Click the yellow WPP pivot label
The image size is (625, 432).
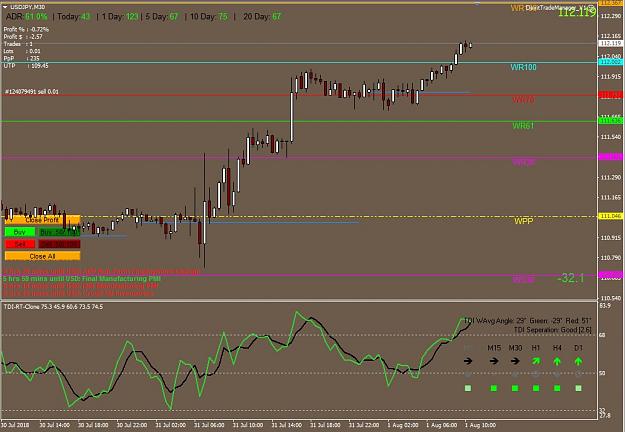click(523, 221)
